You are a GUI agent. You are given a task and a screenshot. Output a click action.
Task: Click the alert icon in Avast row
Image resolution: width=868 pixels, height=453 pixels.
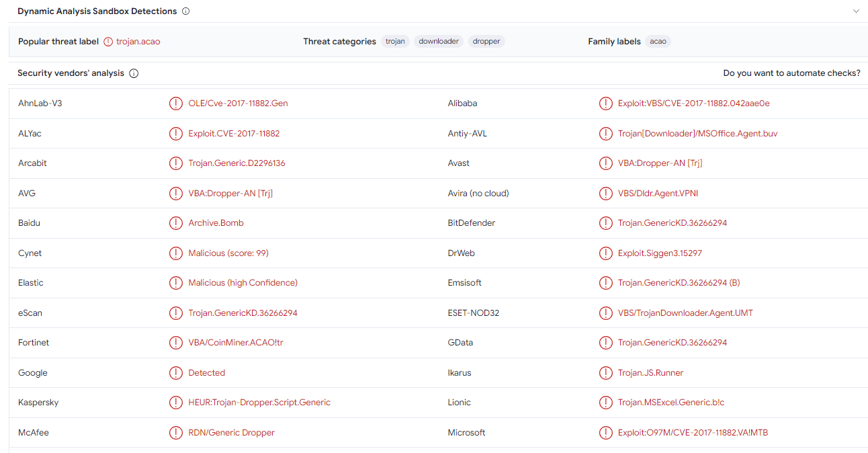click(605, 163)
